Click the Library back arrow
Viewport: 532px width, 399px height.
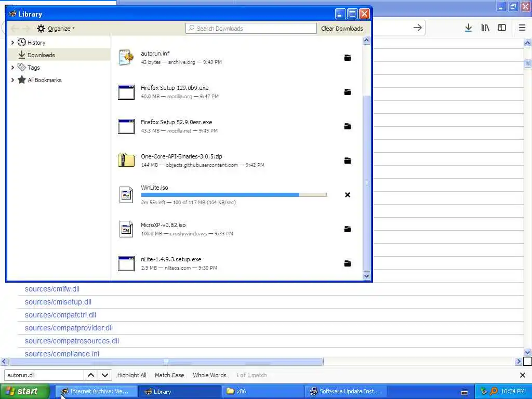click(x=15, y=29)
